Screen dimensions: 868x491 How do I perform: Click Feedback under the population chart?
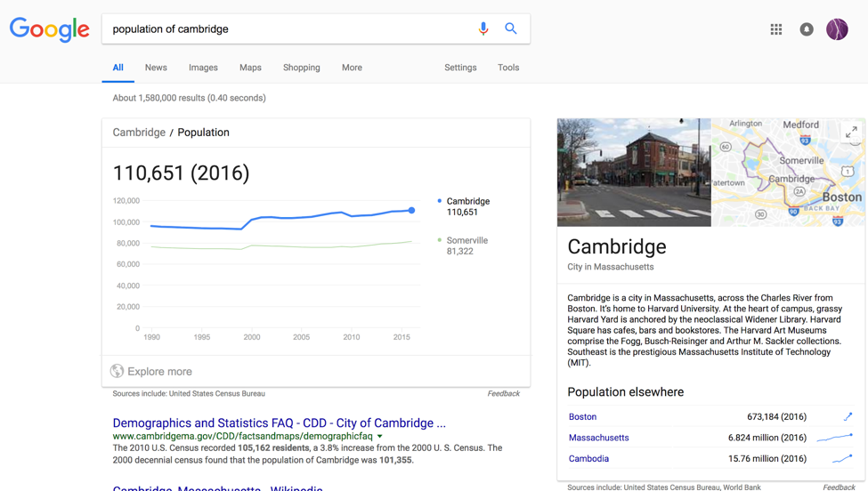504,394
